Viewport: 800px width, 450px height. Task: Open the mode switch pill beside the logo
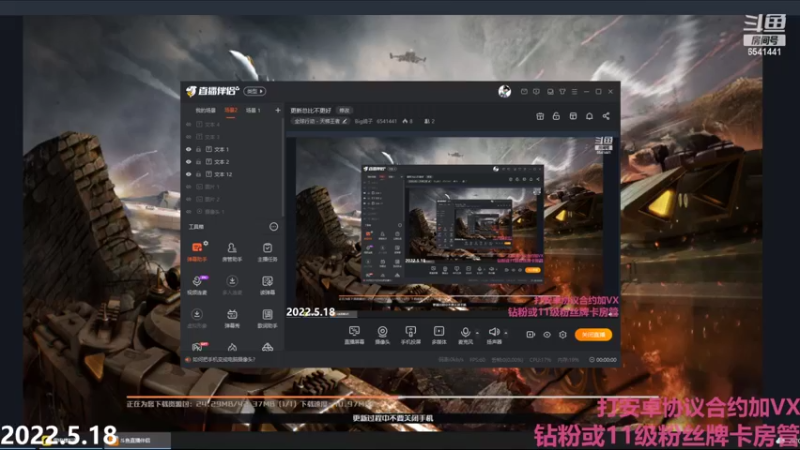(255, 91)
